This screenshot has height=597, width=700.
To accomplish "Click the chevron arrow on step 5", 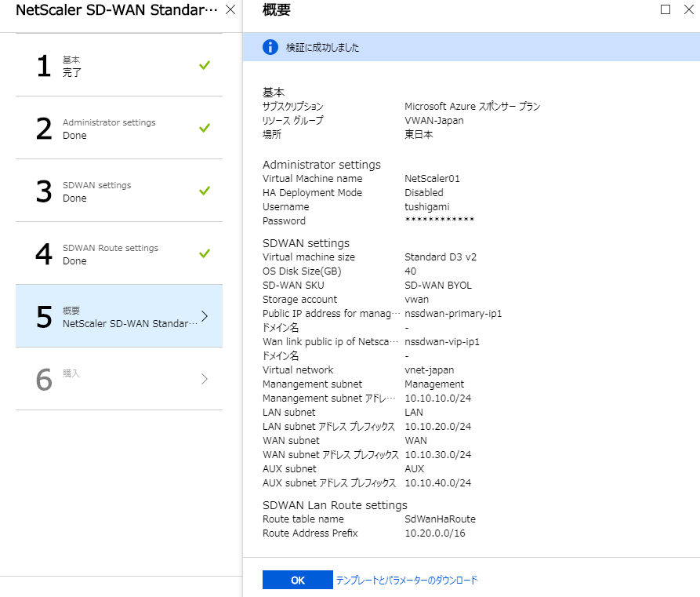I will click(x=205, y=316).
